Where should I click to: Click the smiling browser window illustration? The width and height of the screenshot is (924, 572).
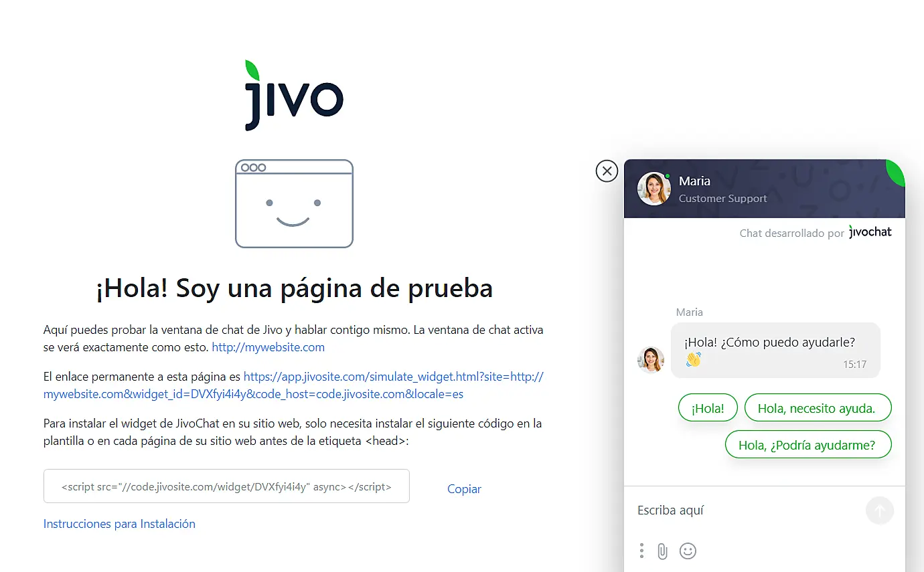(x=294, y=203)
